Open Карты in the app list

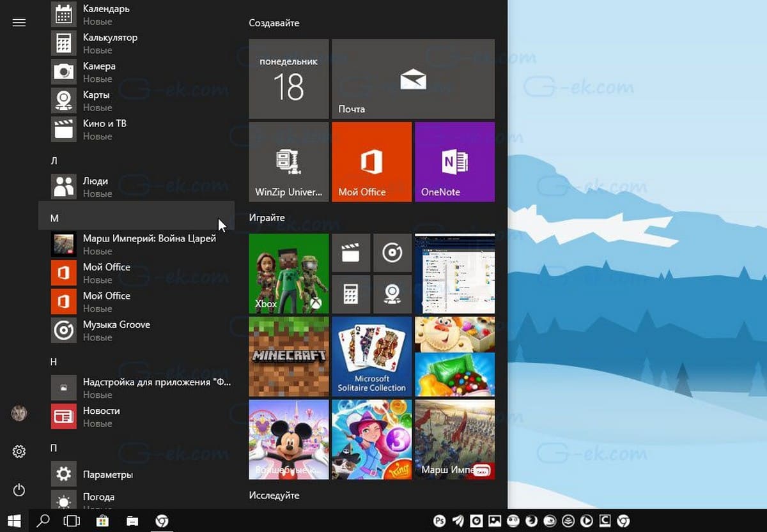point(136,100)
